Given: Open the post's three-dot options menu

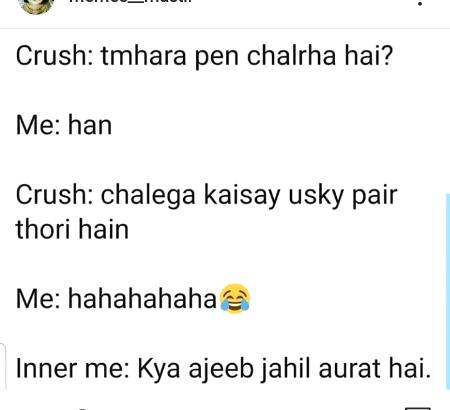Looking at the screenshot, I should coord(420,3).
